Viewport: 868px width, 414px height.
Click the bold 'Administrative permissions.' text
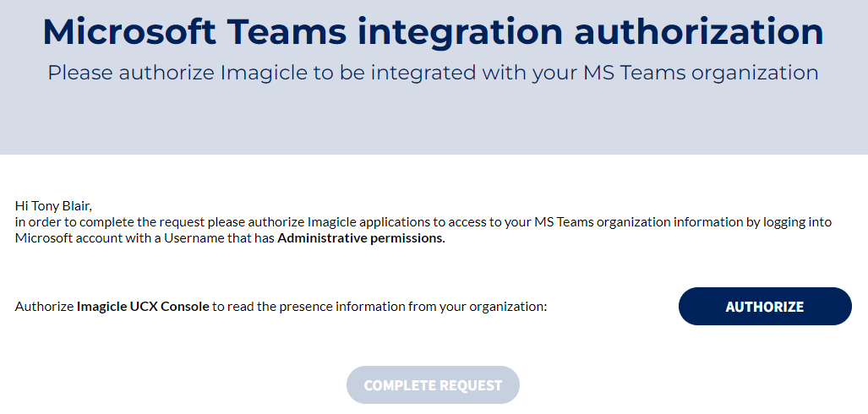tap(361, 238)
